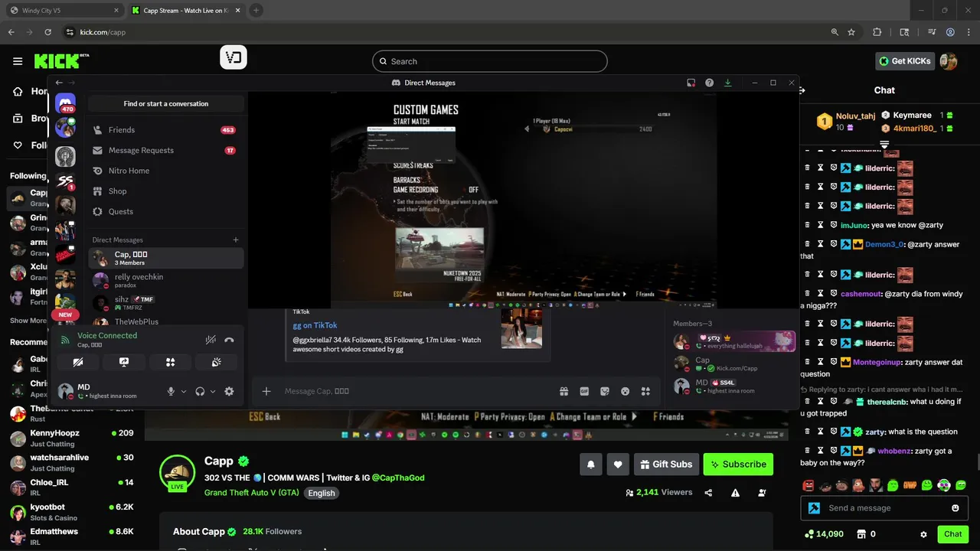Screen dimensions: 980x551
Task: Click Discord download updates arrow icon
Action: click(728, 83)
